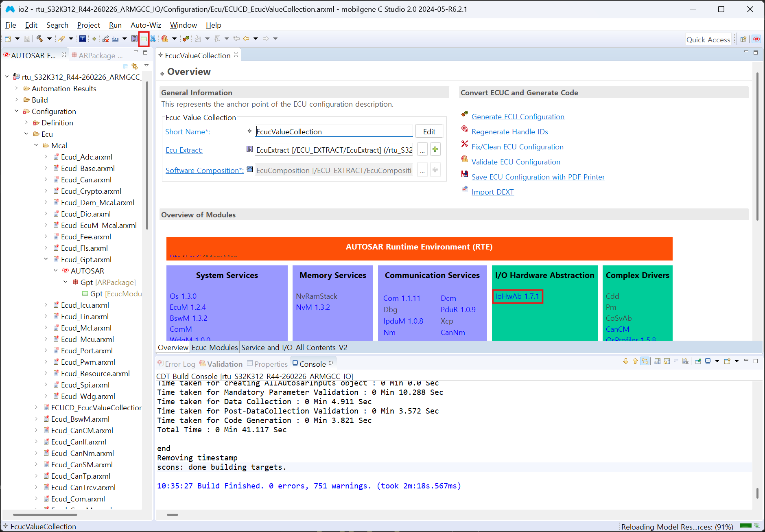
Task: Open the File menu
Action: [x=11, y=25]
